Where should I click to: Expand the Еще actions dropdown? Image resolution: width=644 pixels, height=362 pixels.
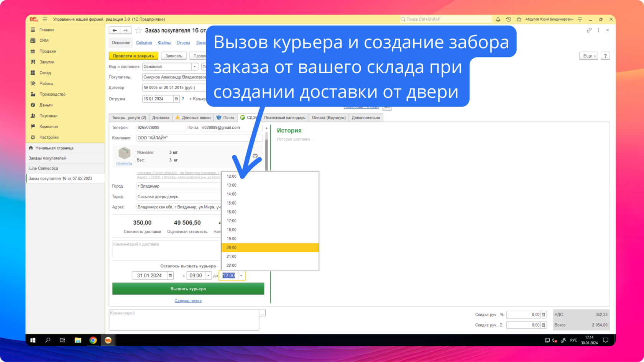[x=588, y=56]
